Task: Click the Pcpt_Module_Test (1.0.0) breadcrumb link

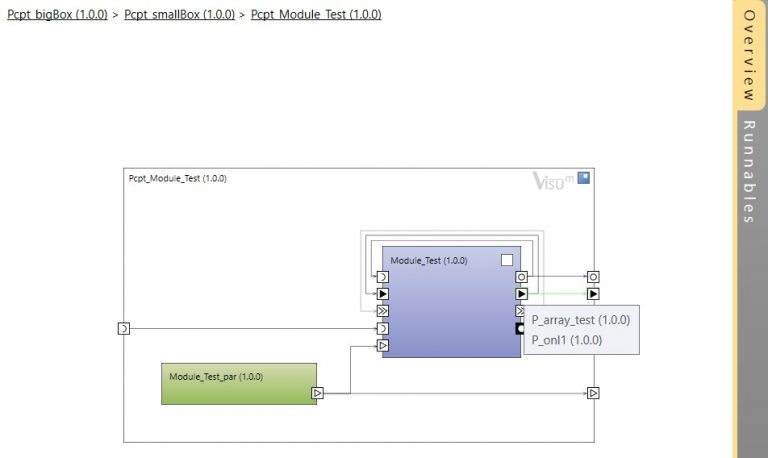Action: [x=316, y=15]
